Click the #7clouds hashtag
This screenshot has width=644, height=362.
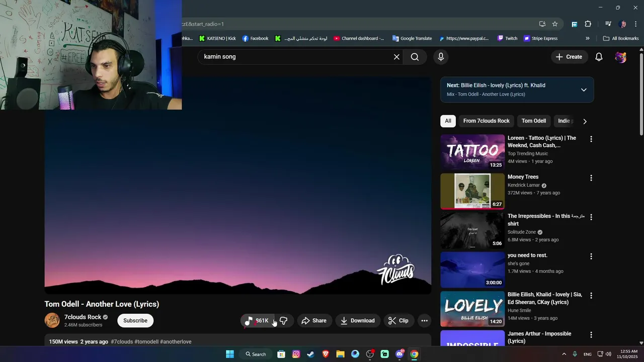[122, 342]
